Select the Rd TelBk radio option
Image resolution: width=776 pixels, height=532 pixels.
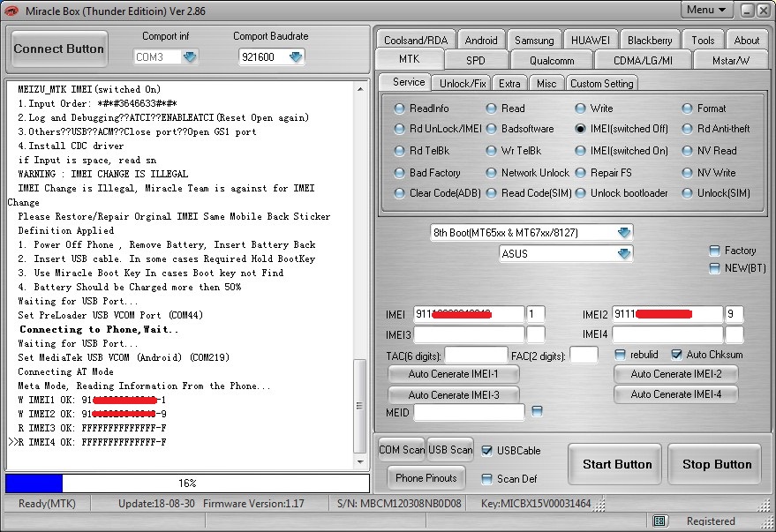tap(399, 151)
